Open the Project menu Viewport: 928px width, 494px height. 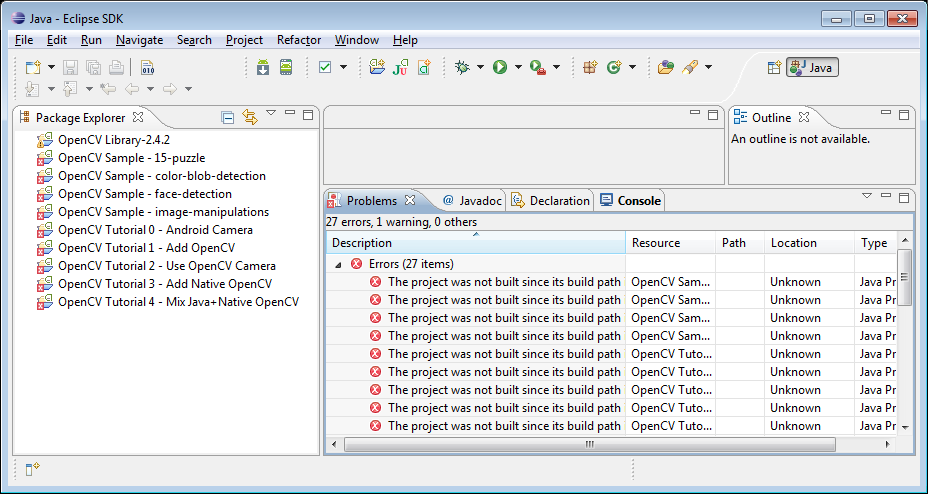coord(244,40)
